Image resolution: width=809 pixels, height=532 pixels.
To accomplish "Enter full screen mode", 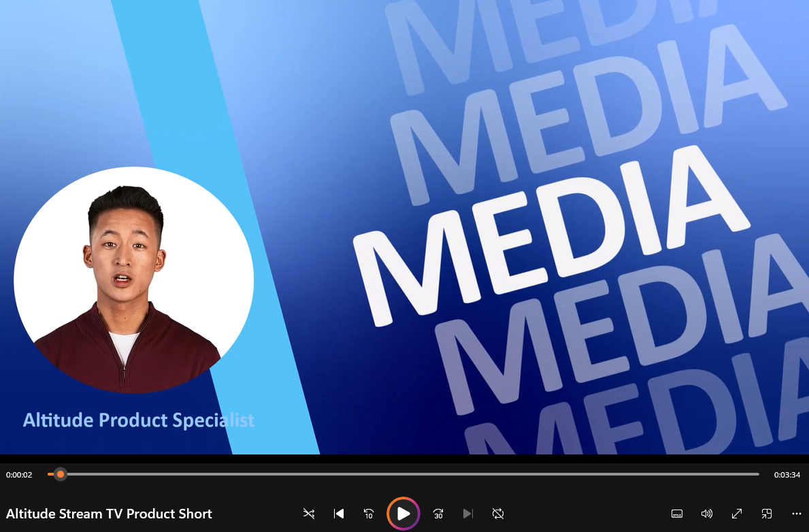I will pos(737,514).
